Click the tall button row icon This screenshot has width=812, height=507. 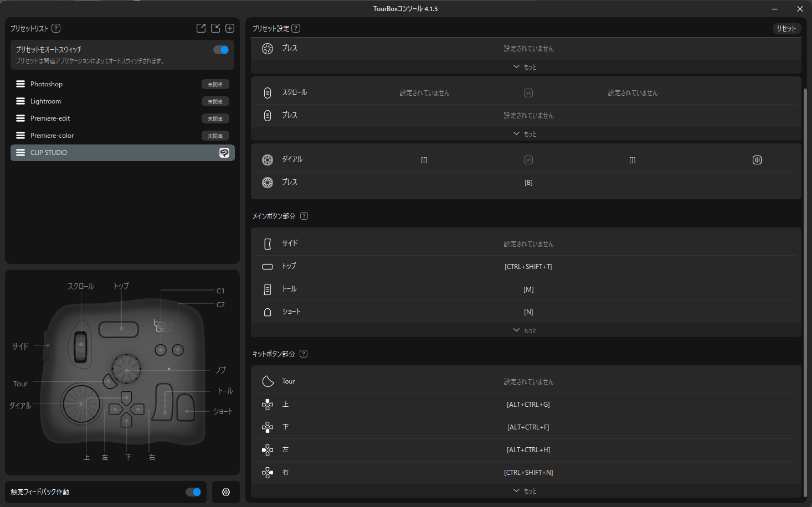(268, 289)
